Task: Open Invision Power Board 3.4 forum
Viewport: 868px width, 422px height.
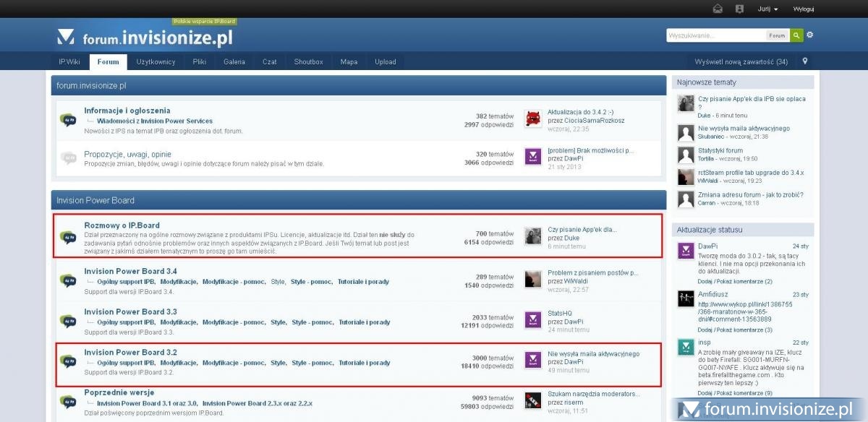Action: 130,271
